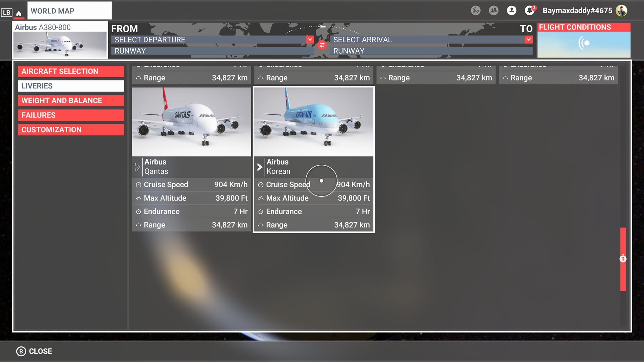Click the Qantas Endurance timer icon
This screenshot has height=362, width=644.
[x=138, y=211]
